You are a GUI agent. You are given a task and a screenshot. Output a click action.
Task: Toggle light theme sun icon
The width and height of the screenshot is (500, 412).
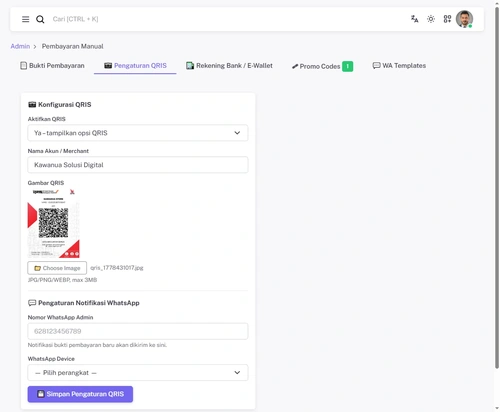click(x=431, y=19)
